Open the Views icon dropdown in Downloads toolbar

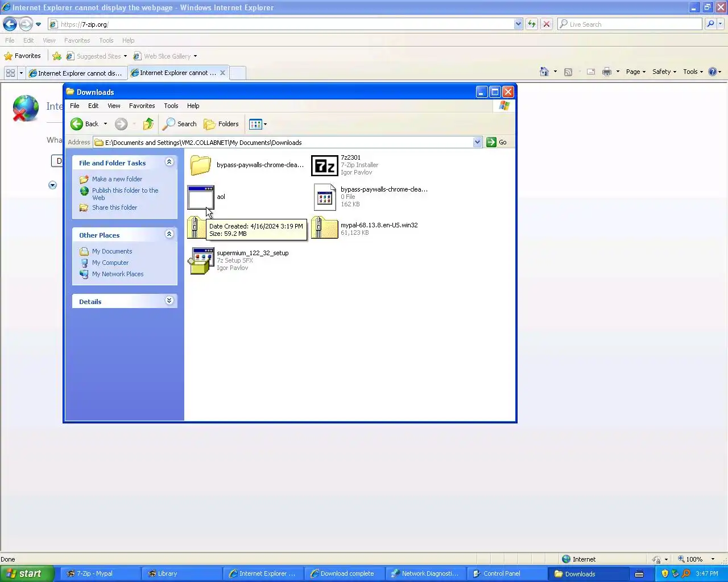(258, 124)
